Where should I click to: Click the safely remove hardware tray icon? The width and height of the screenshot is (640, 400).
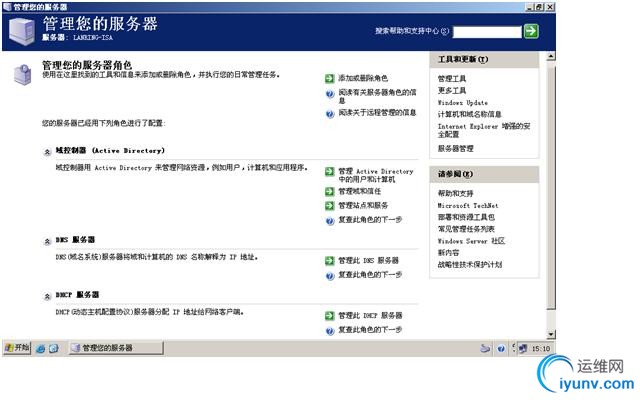tap(485, 349)
